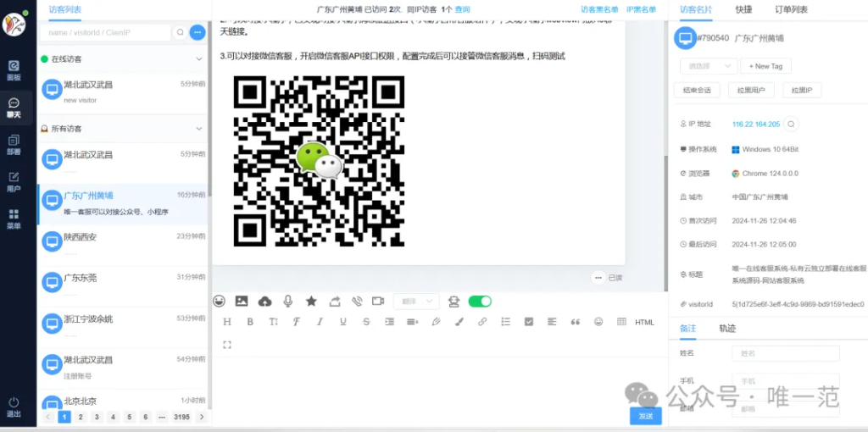This screenshot has width=868, height=432.
Task: Click the IP address lookup search icon
Action: pyautogui.click(x=792, y=124)
